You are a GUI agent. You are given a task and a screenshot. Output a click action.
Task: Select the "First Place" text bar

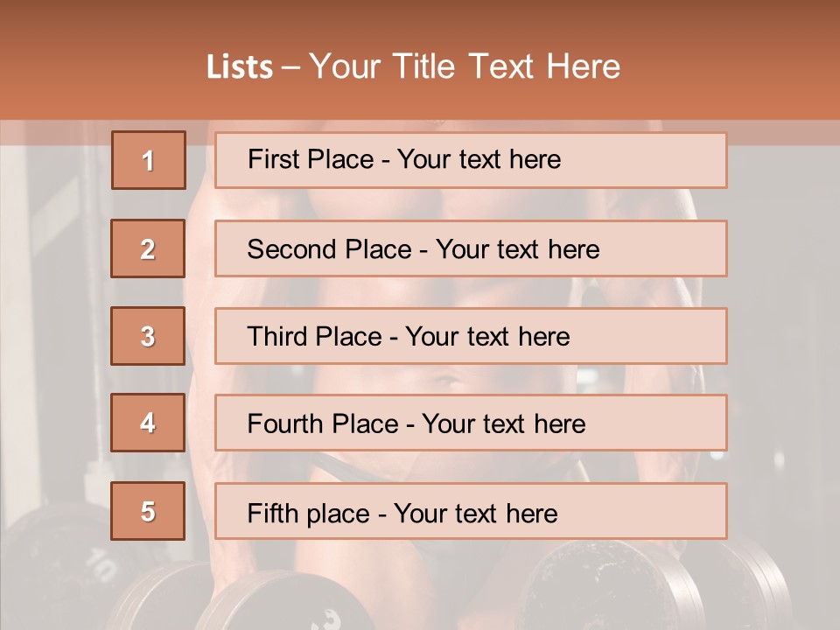pos(471,160)
